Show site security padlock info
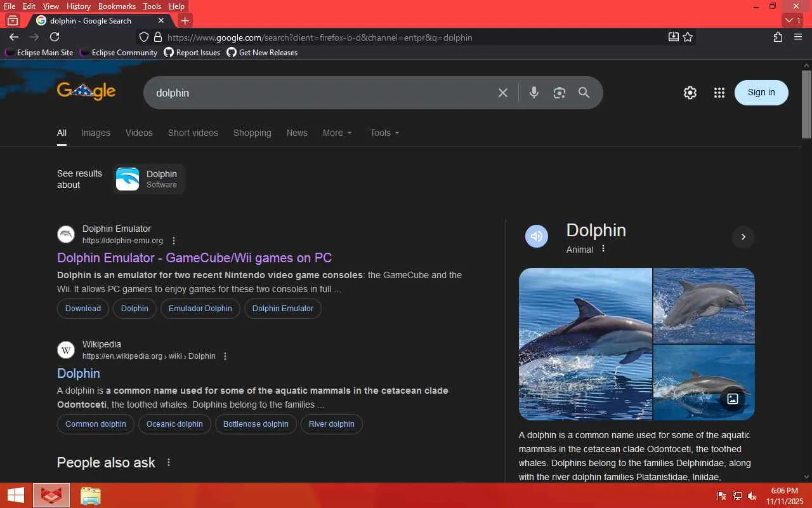The width and height of the screenshot is (812, 508). [159, 37]
